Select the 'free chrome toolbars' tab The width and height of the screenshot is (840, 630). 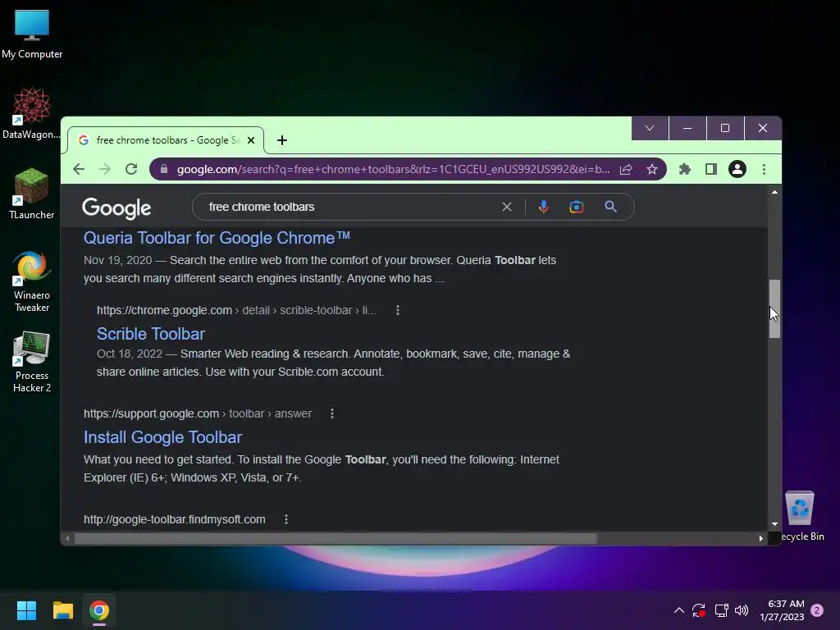point(166,140)
